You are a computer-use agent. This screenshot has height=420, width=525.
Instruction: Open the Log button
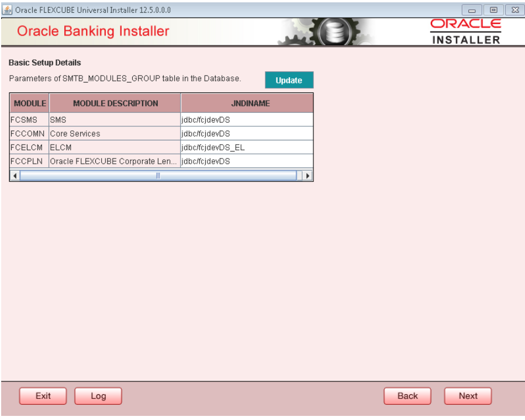[98, 396]
